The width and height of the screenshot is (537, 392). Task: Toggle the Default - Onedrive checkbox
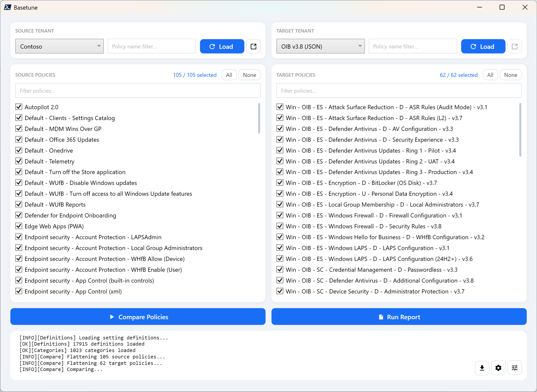(x=19, y=150)
